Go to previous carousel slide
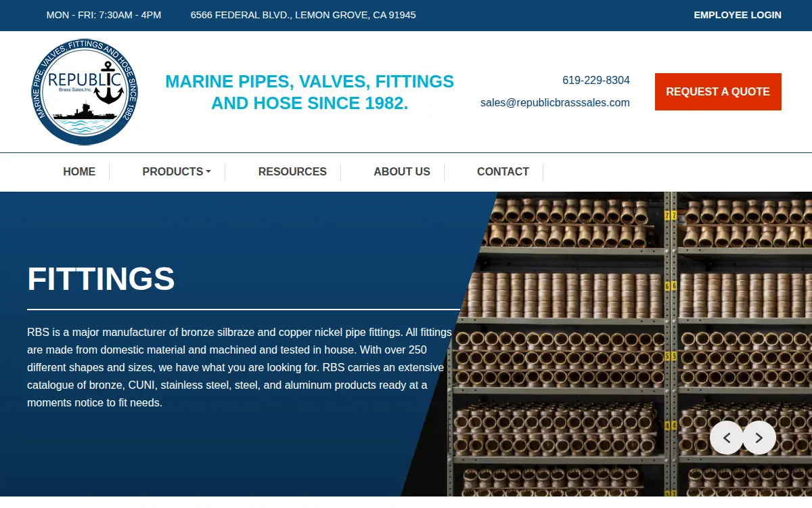 pyautogui.click(x=727, y=438)
